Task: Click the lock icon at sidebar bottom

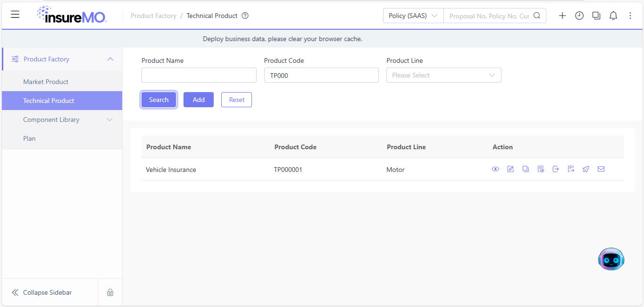Action: pyautogui.click(x=110, y=292)
